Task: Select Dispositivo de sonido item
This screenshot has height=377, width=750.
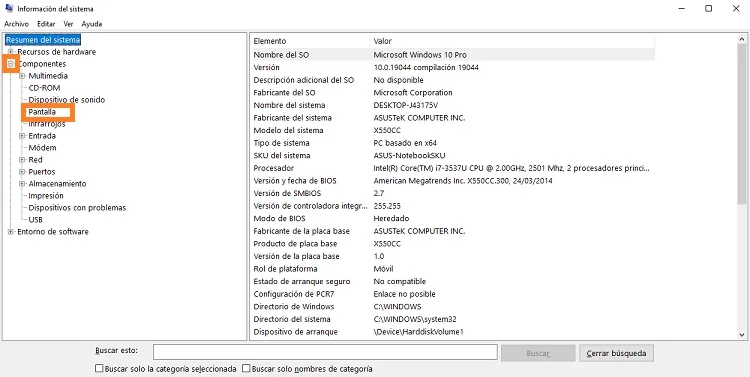Action: click(x=66, y=100)
